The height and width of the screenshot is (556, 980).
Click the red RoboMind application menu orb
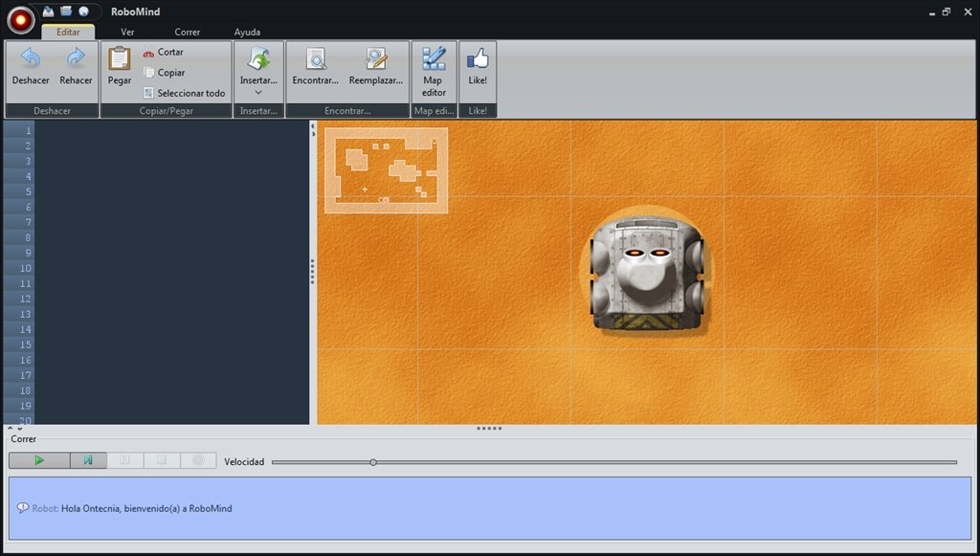[21, 20]
